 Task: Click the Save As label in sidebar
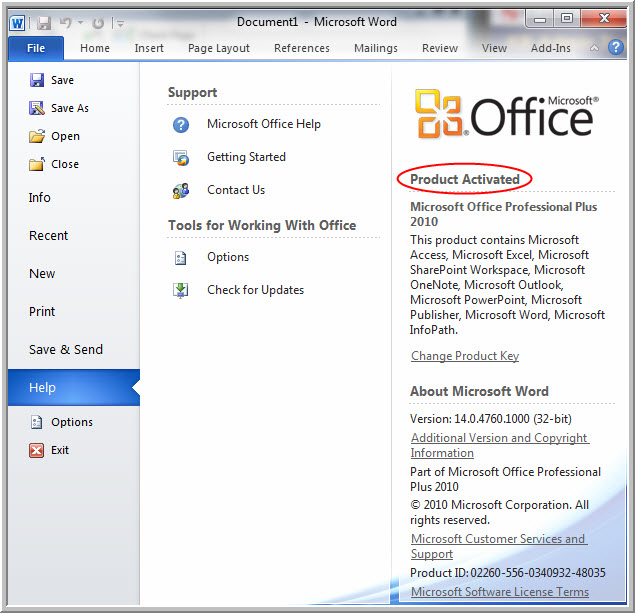70,108
